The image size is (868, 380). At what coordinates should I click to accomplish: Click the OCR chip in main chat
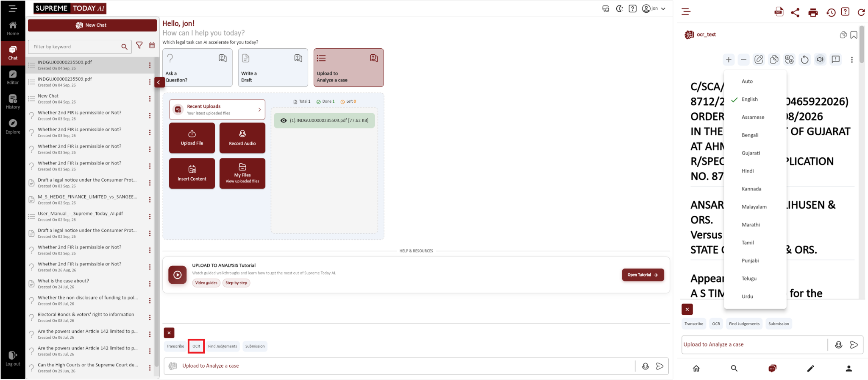[196, 346]
